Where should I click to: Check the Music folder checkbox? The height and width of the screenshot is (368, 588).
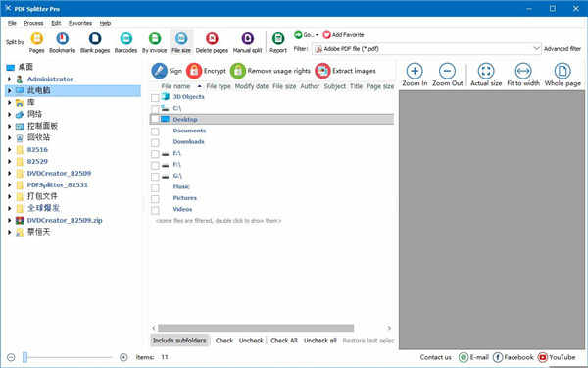[x=155, y=187]
